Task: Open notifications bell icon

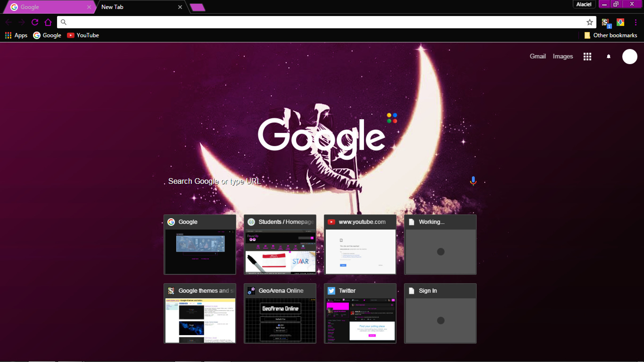Action: pos(609,57)
